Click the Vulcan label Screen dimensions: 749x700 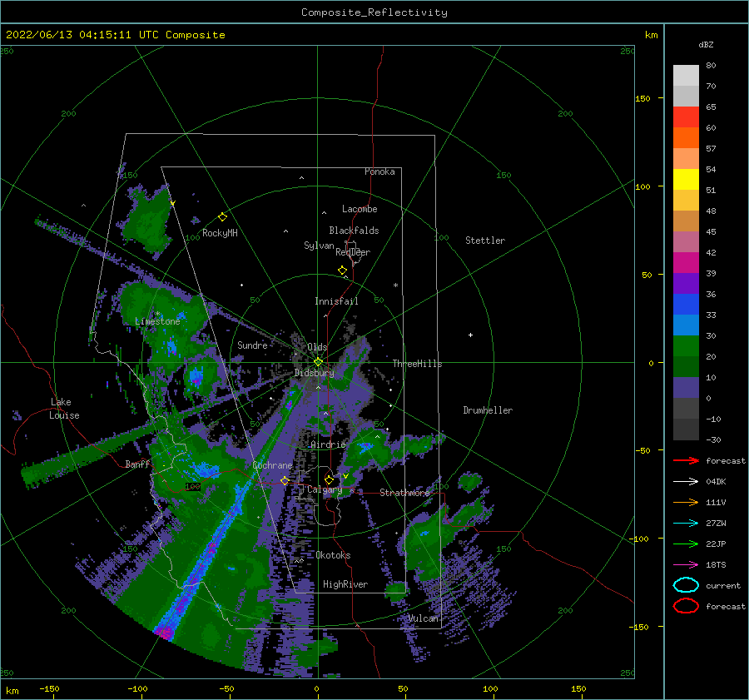tap(424, 618)
